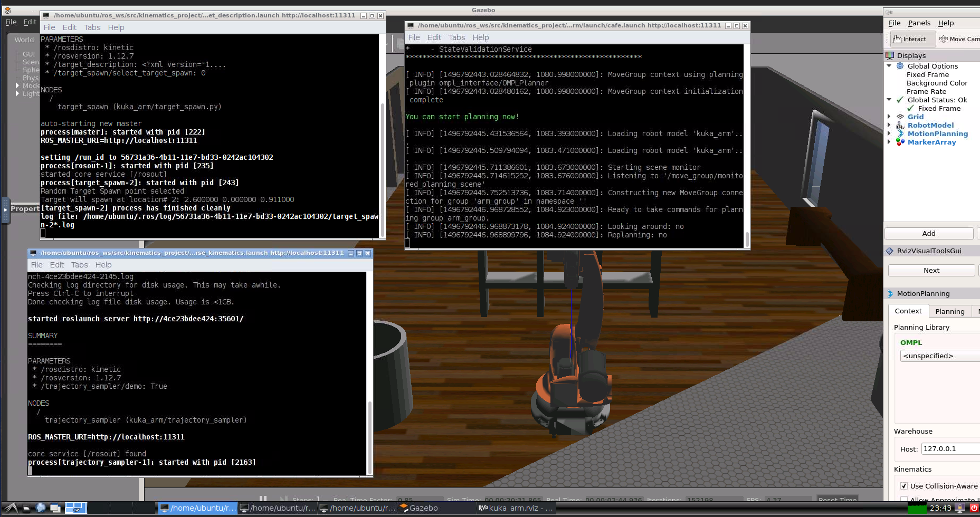Click the World tab in Gazebo

tap(24, 40)
